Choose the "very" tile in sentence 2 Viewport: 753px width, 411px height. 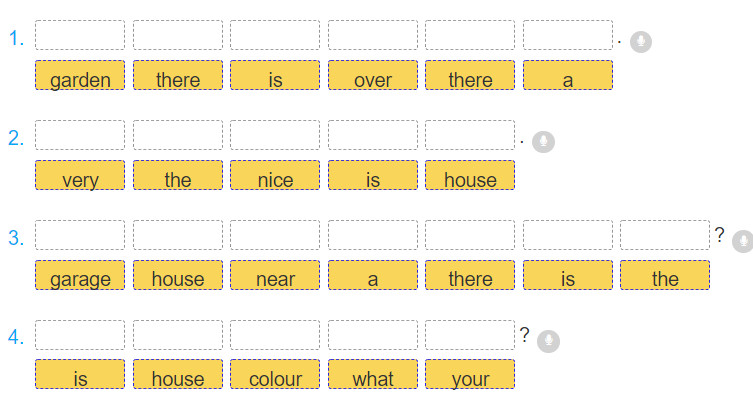point(80,176)
